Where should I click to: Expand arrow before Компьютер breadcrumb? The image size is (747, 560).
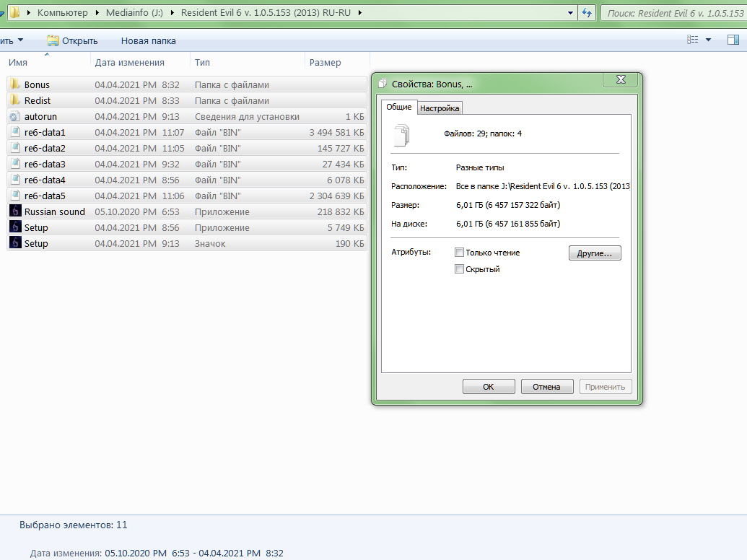pyautogui.click(x=29, y=13)
